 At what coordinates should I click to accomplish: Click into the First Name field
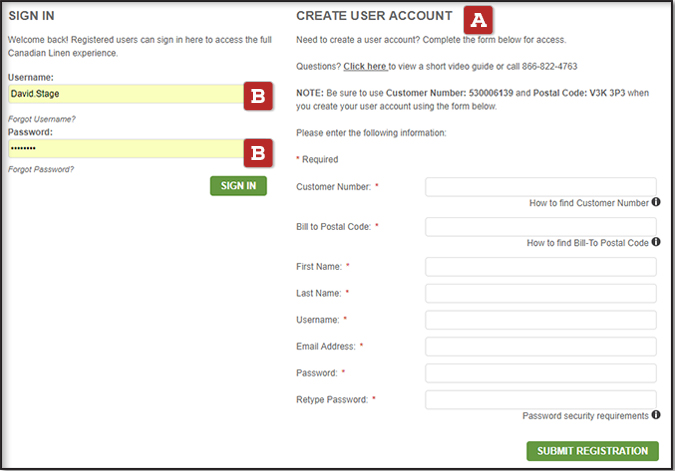[x=540, y=266]
